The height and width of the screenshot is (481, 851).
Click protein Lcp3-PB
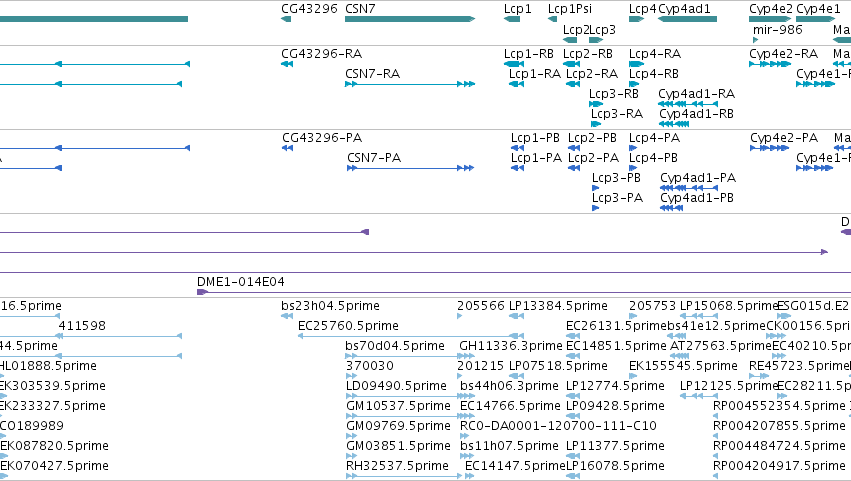click(616, 178)
